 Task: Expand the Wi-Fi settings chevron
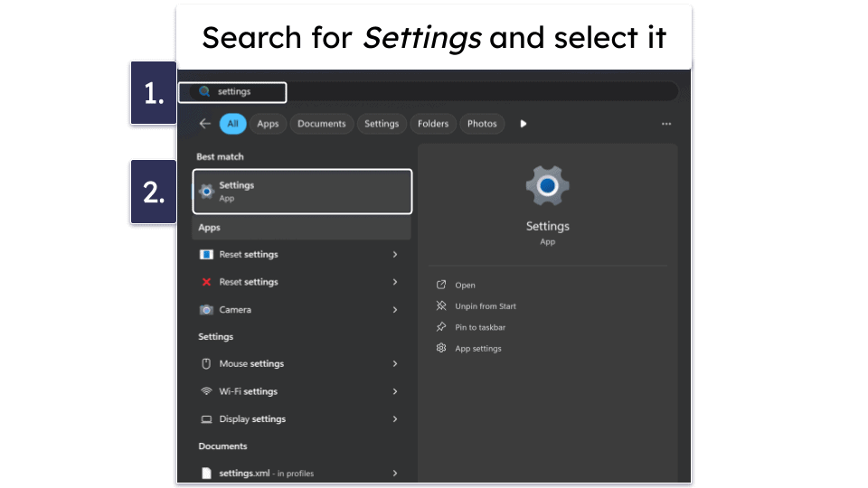(395, 391)
